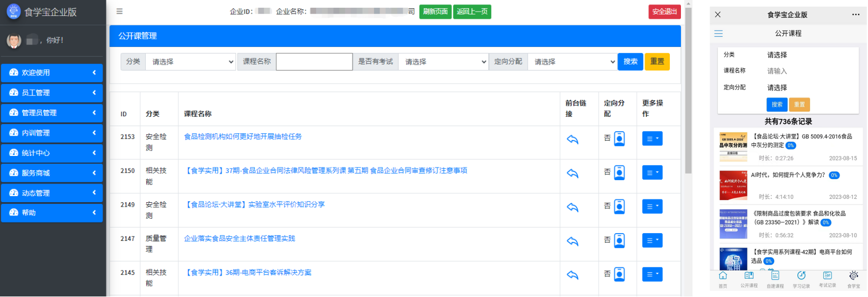The image size is (868, 297).
Task: Expand more actions dropdown for course 2149
Action: 652,207
